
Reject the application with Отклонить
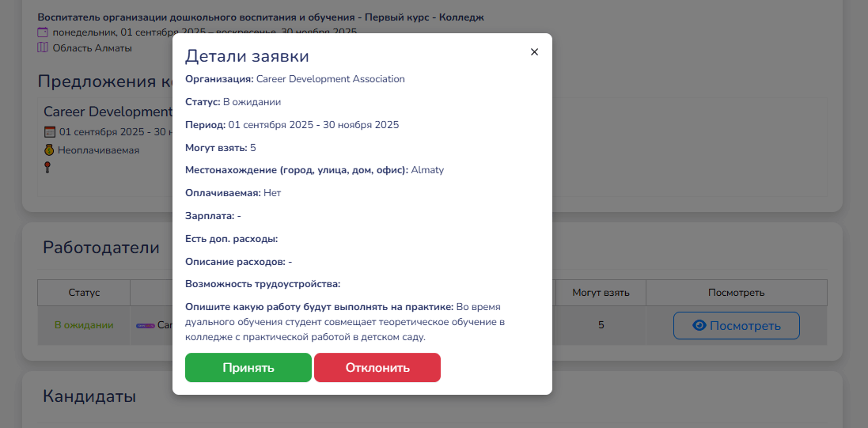point(377,368)
